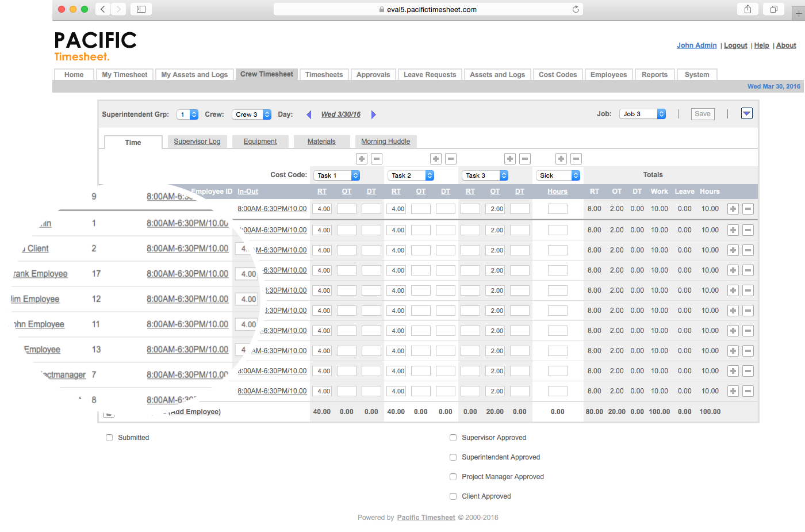Add a row using the first row's plus icon
The width and height of the screenshot is (805, 532).
tap(733, 208)
